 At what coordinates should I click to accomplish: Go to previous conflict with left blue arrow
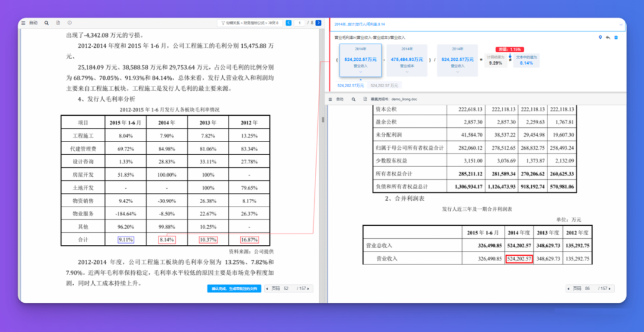(289, 23)
